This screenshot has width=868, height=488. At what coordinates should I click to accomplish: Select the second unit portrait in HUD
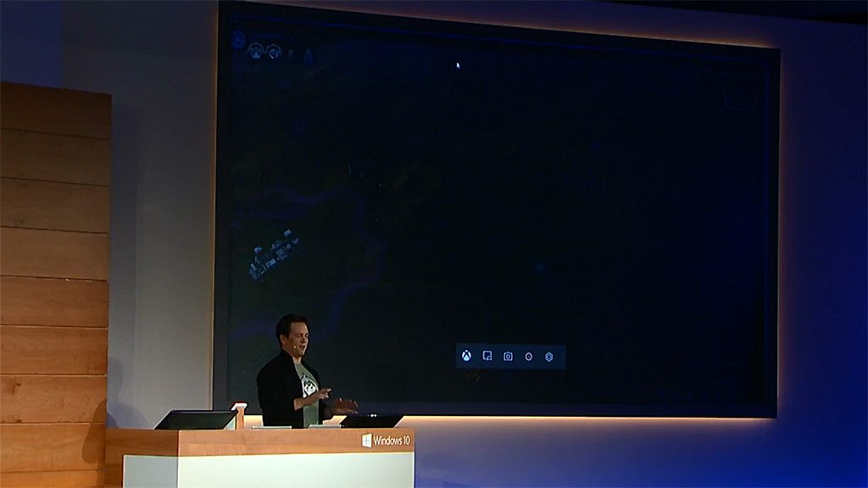[274, 52]
